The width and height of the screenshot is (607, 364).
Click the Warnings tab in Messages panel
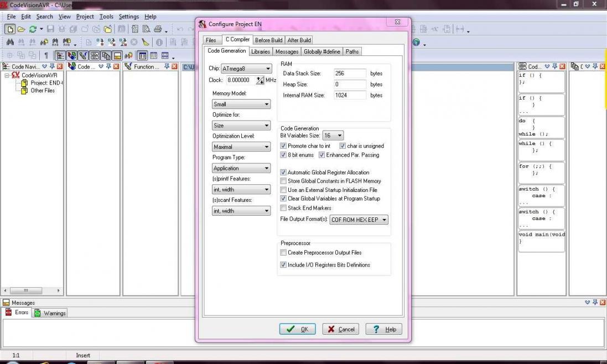[50, 313]
